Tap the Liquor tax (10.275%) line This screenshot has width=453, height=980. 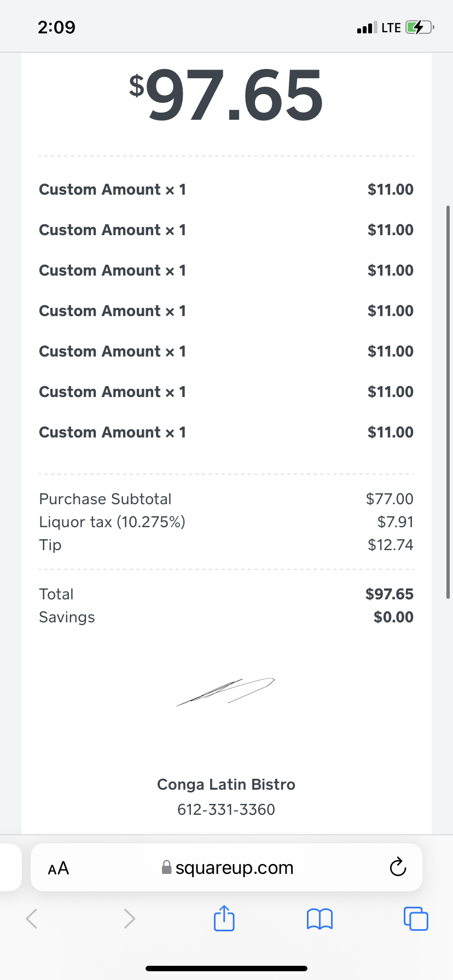[x=112, y=522]
